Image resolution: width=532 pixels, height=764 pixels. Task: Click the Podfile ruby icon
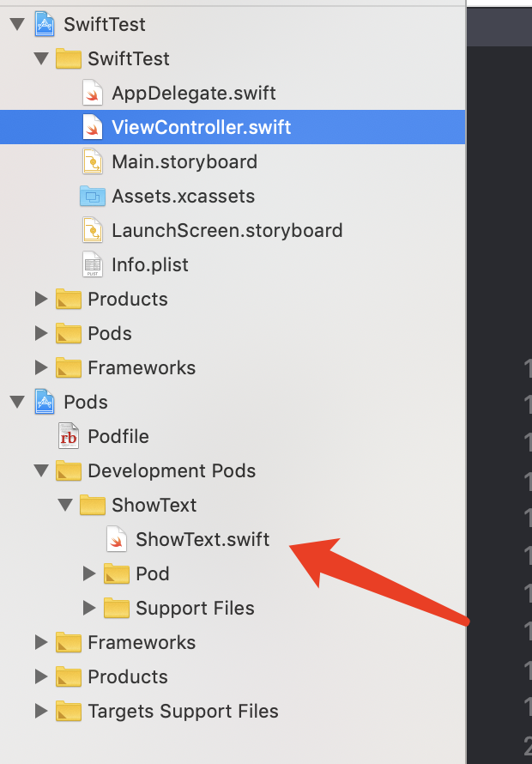[x=69, y=436]
